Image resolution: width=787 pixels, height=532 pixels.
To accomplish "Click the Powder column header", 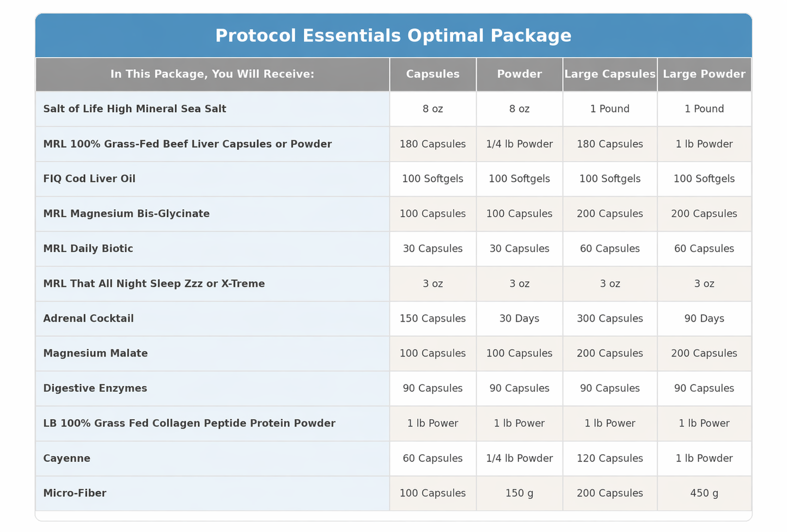I will [519, 74].
